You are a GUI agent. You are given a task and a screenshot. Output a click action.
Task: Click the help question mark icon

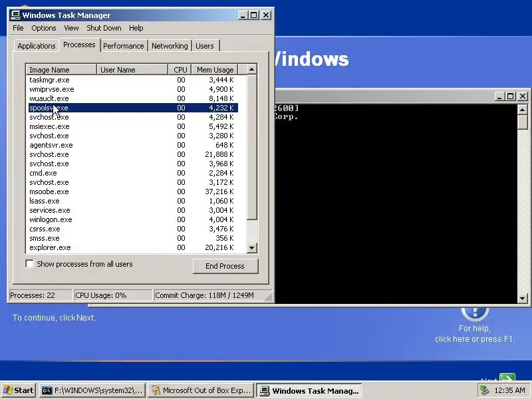click(475, 313)
